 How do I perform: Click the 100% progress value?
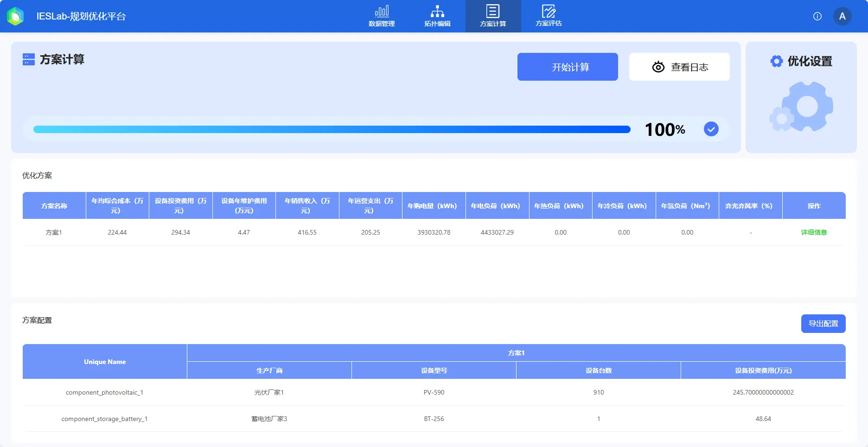pyautogui.click(x=665, y=129)
